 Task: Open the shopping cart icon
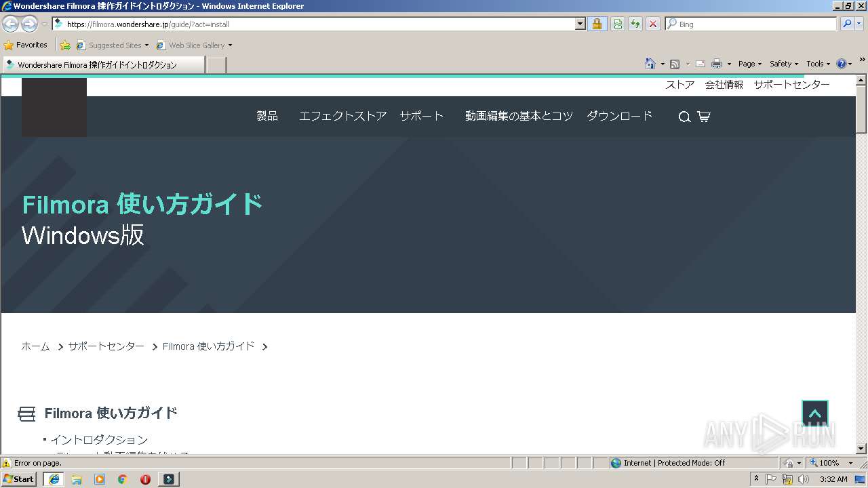(x=704, y=117)
